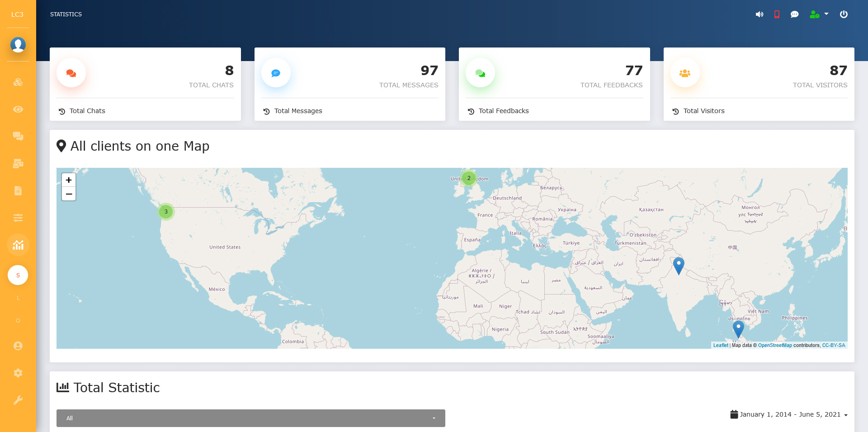Viewport: 868px width, 432px height.
Task: Select the L item in sidebar submenu
Action: (x=18, y=298)
